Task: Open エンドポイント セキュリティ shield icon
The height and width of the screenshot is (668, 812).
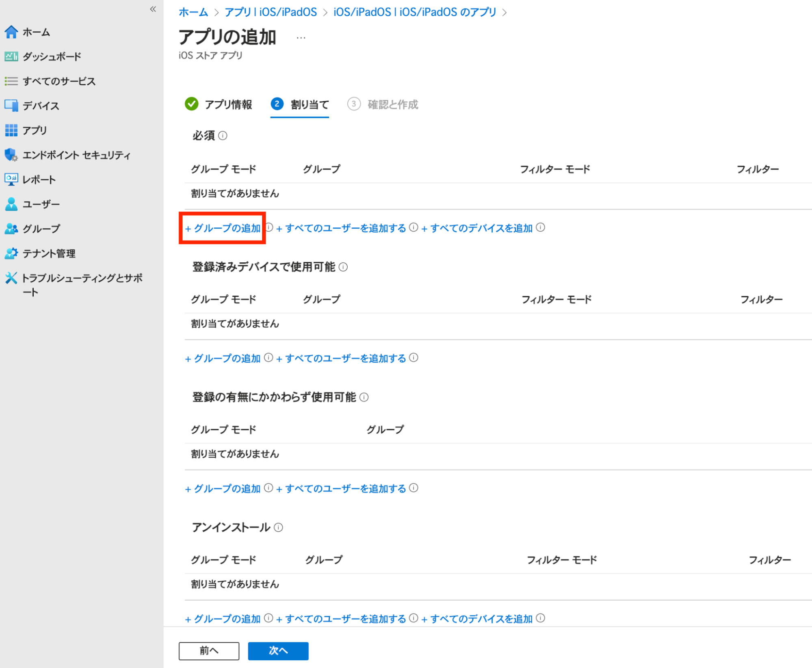Action: [11, 155]
